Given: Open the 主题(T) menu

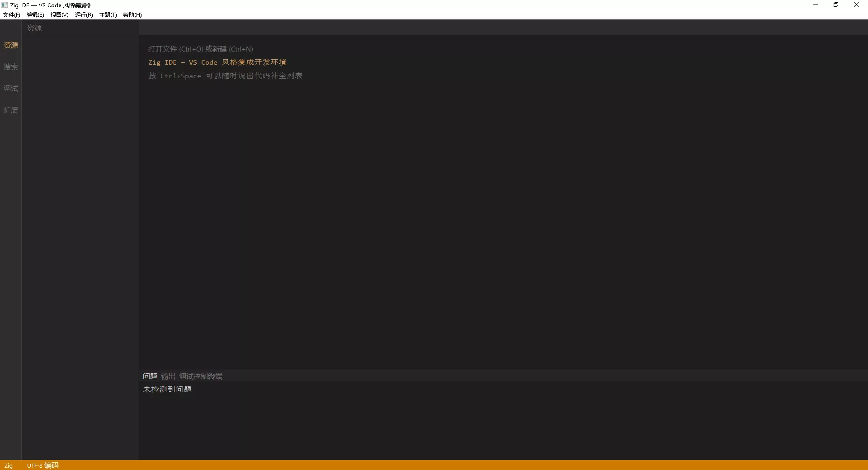Looking at the screenshot, I should 108,15.
